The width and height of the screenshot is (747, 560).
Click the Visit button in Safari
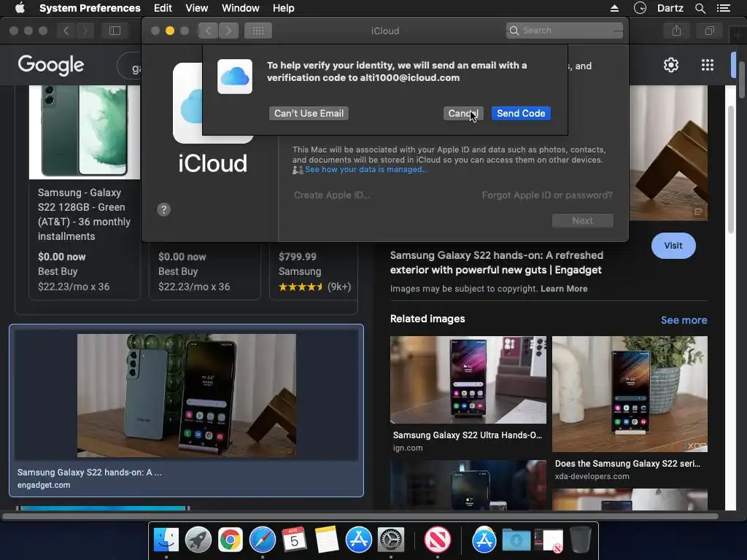pyautogui.click(x=673, y=246)
